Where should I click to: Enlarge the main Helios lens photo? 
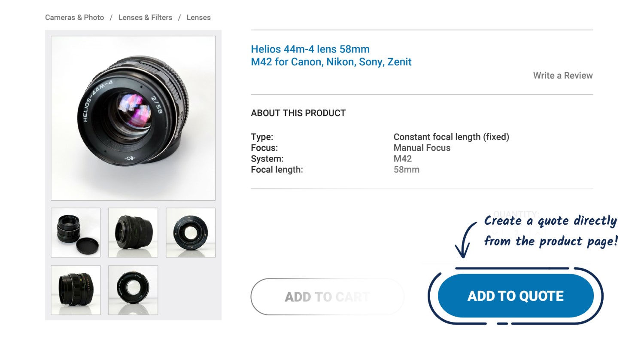tap(133, 118)
